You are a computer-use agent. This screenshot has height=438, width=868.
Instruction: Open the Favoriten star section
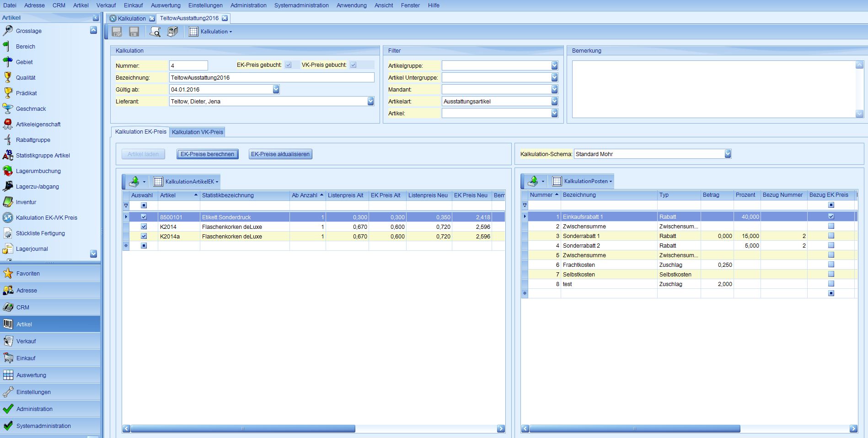[50, 274]
